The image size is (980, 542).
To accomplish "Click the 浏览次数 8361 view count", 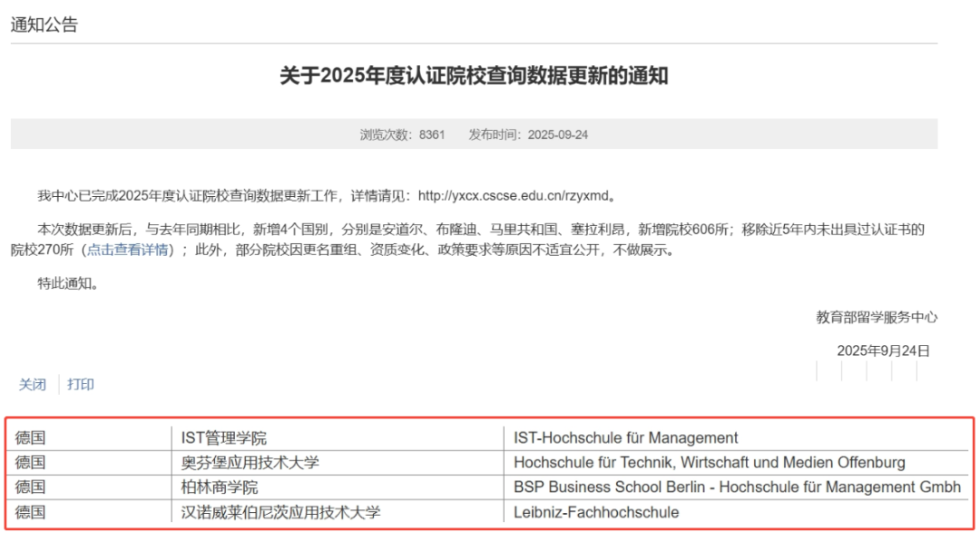I will 402,133.
